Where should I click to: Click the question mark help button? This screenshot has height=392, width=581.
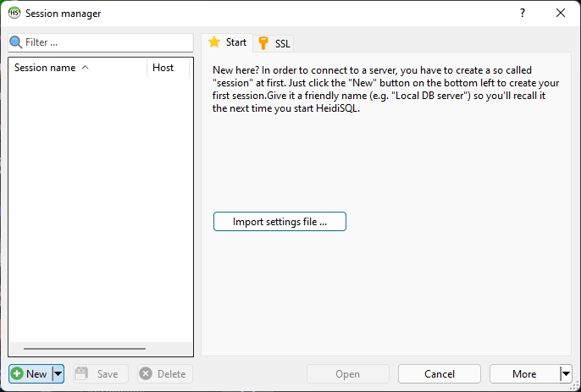522,13
